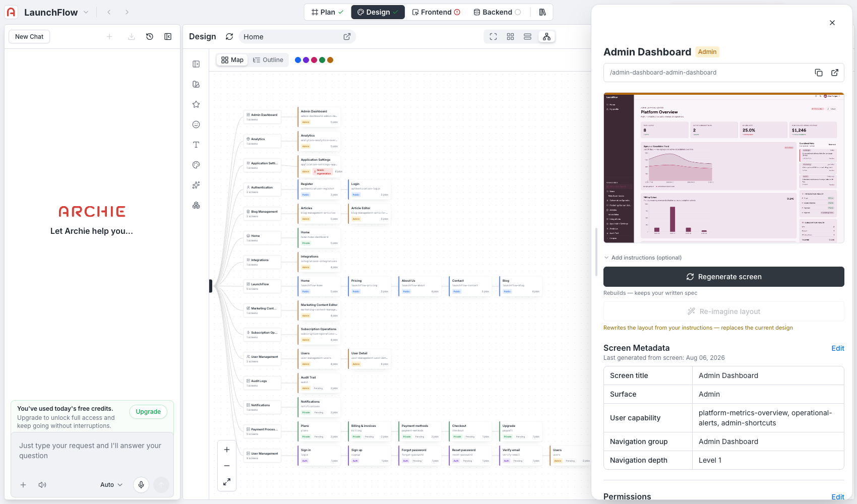Screen dimensions: 857x504
Task: Open Home screen in external link
Action: pos(347,37)
